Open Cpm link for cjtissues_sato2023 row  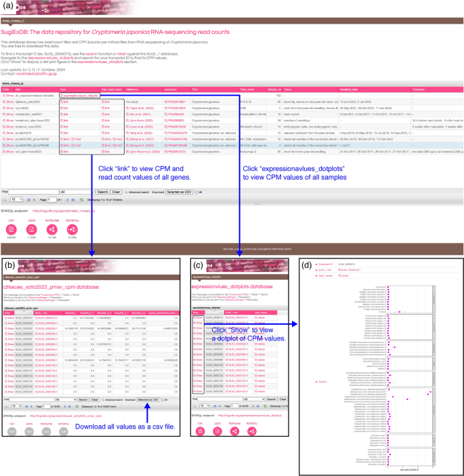pos(64,102)
